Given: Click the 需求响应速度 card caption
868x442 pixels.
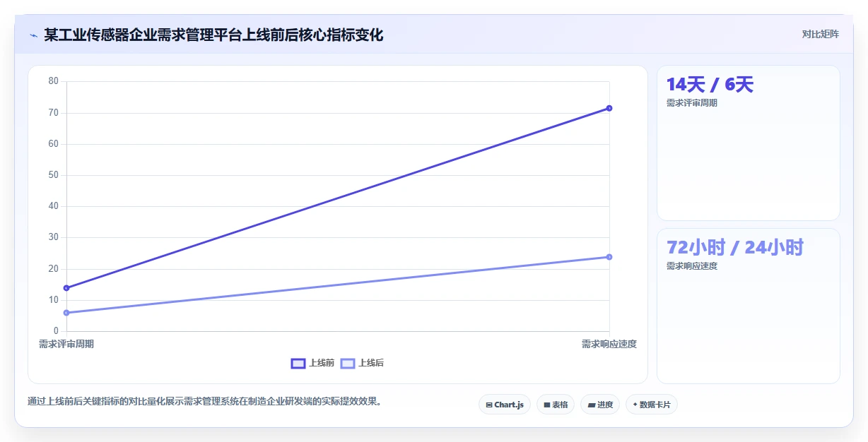Looking at the screenshot, I should tap(692, 266).
